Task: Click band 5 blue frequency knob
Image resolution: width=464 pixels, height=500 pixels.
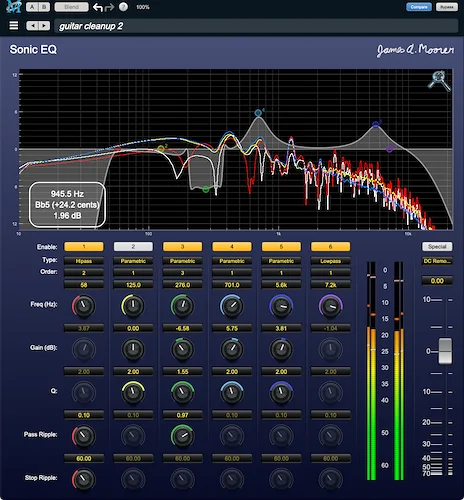Action: click(281, 306)
